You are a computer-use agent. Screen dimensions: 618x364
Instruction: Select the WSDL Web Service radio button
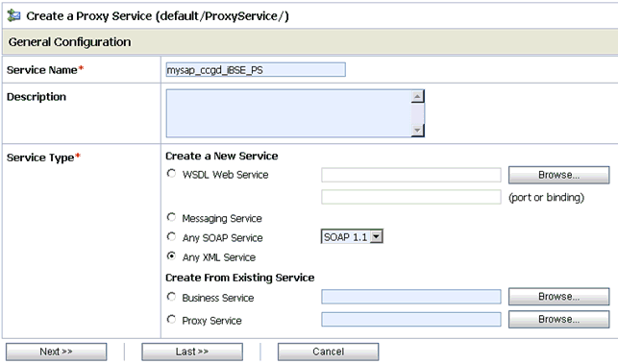coord(171,173)
